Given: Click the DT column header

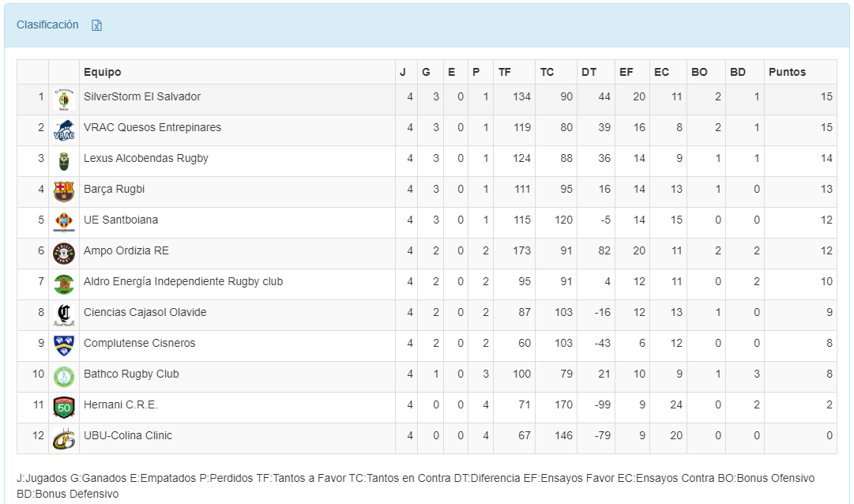Looking at the screenshot, I should [589, 72].
